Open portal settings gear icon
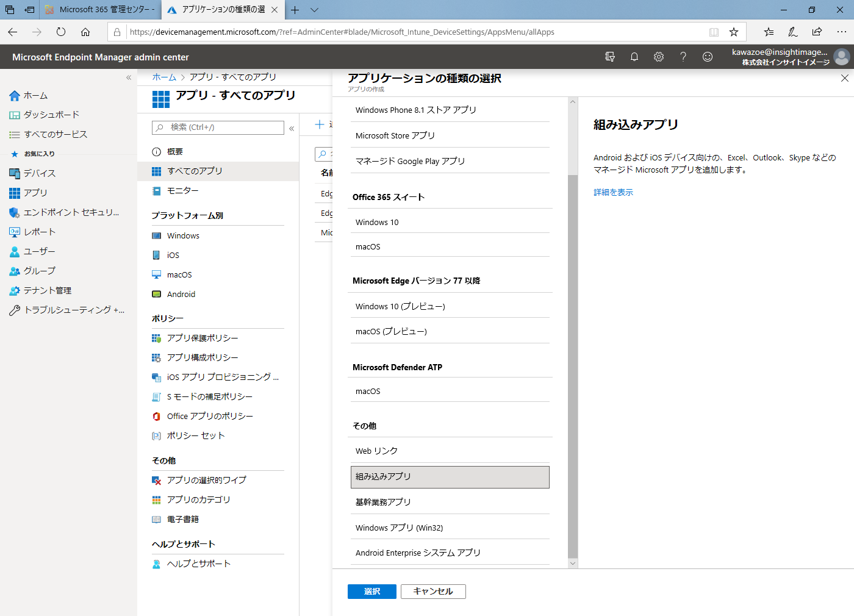The width and height of the screenshot is (854, 616). tap(659, 57)
